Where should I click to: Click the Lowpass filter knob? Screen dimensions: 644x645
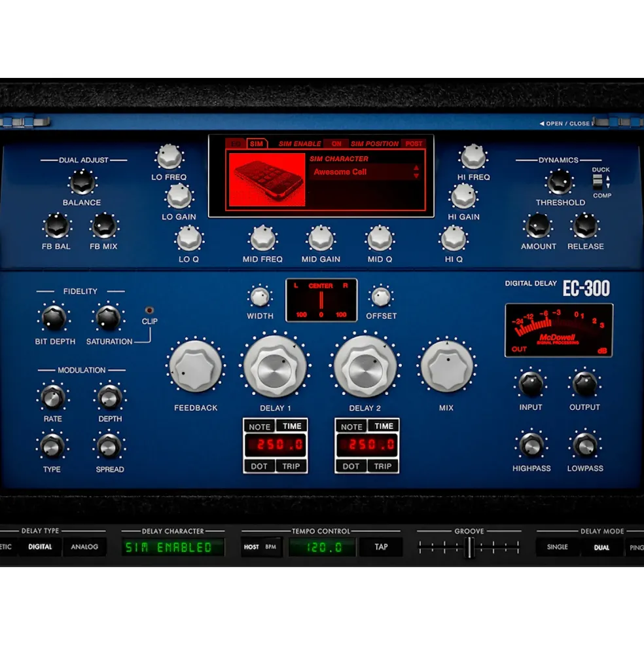click(585, 445)
